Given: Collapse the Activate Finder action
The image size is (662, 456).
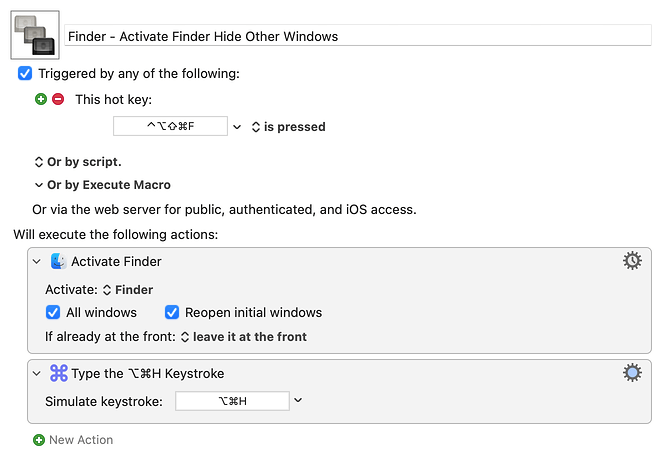Looking at the screenshot, I should (37, 262).
